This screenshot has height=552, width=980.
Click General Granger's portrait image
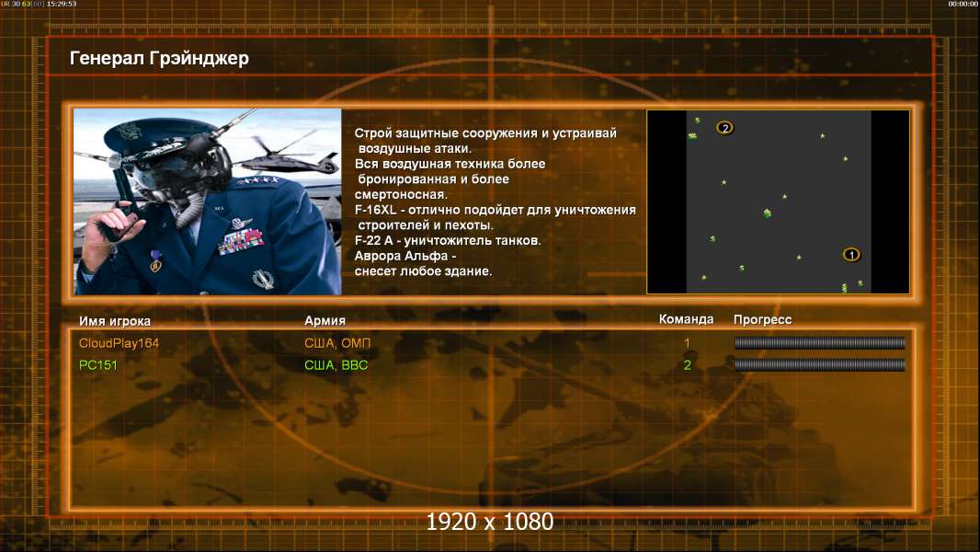click(x=208, y=201)
